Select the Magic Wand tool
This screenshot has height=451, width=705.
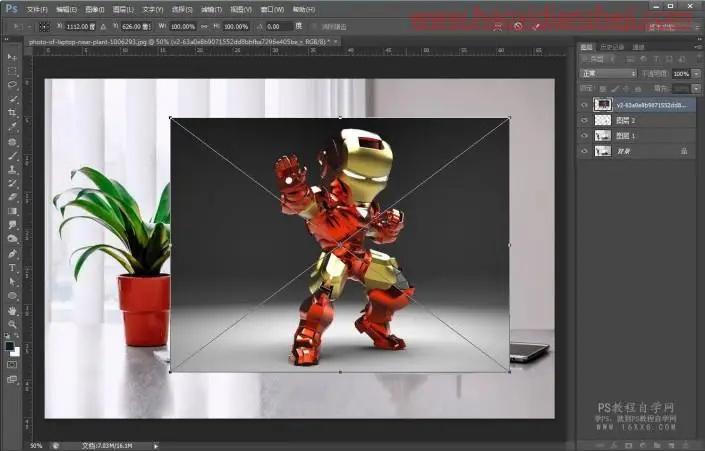[12, 99]
